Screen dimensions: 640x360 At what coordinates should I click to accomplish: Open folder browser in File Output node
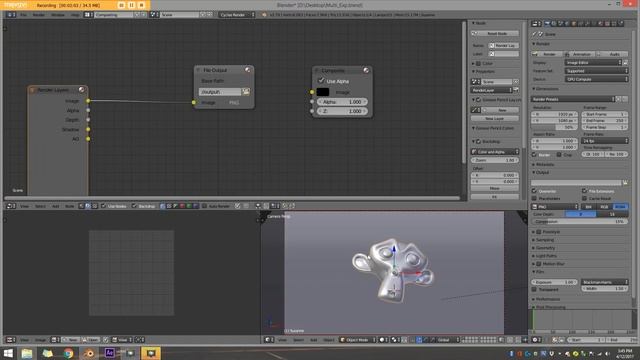point(246,92)
